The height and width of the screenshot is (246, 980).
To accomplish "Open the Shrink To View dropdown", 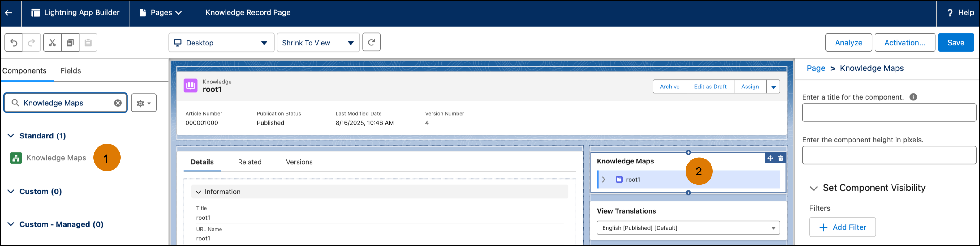I will coord(318,43).
